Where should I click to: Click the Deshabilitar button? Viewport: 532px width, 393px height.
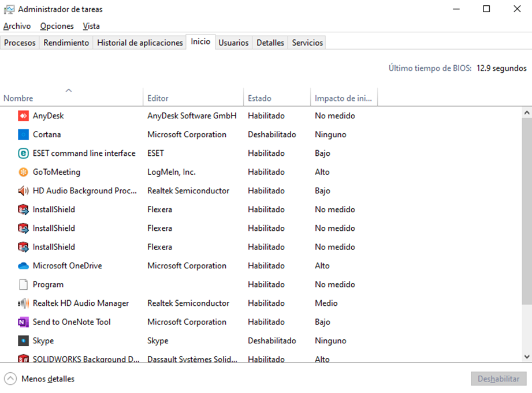[498, 379]
